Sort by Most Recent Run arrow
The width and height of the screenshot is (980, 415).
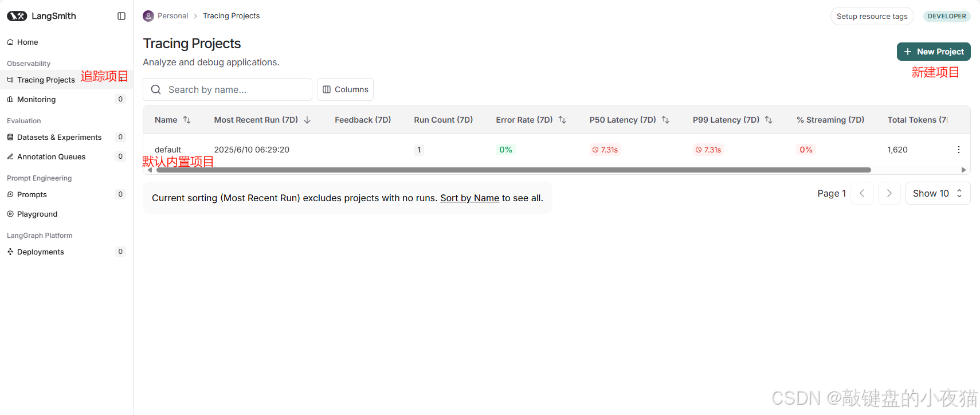307,120
